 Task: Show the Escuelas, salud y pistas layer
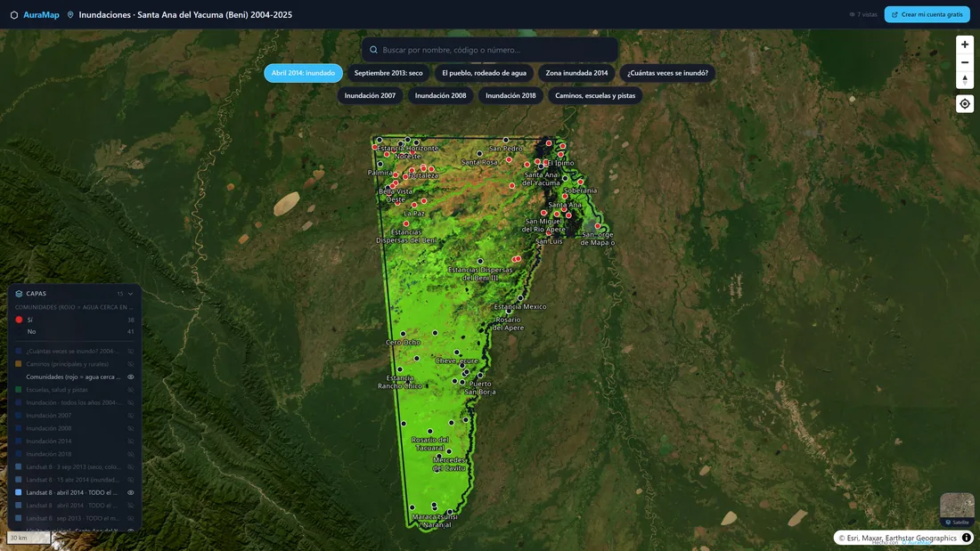[131, 390]
